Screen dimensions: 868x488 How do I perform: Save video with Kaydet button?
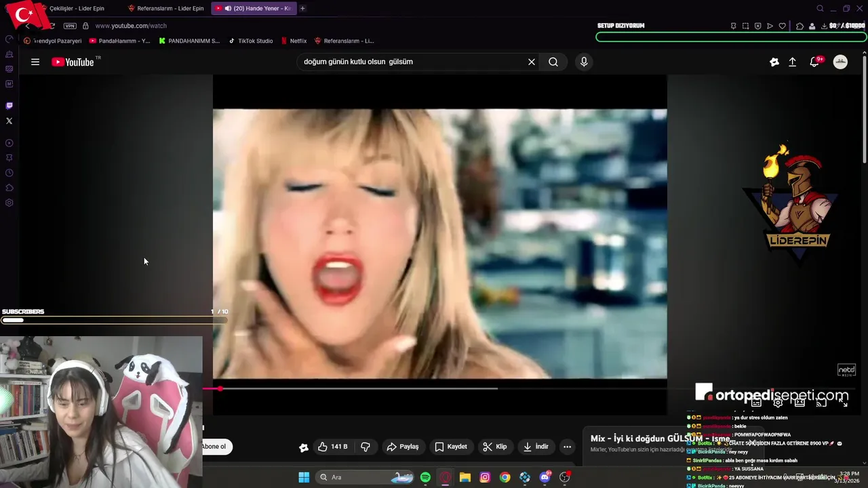pyautogui.click(x=451, y=447)
